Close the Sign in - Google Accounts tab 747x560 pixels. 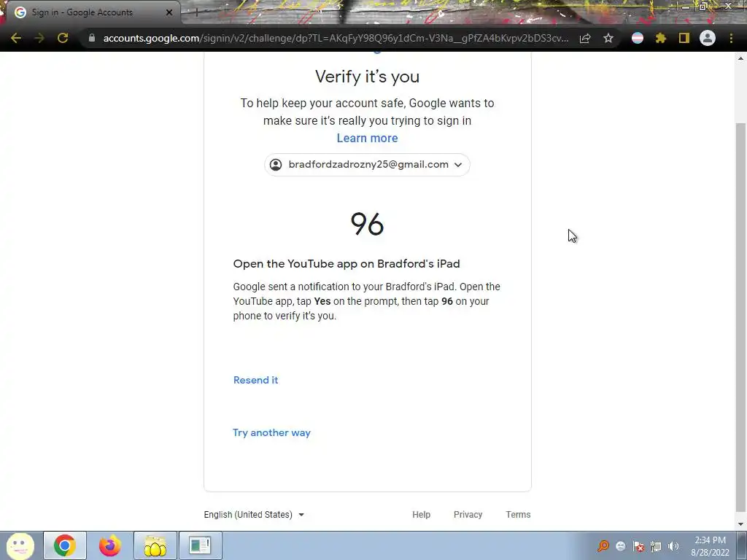click(x=169, y=12)
